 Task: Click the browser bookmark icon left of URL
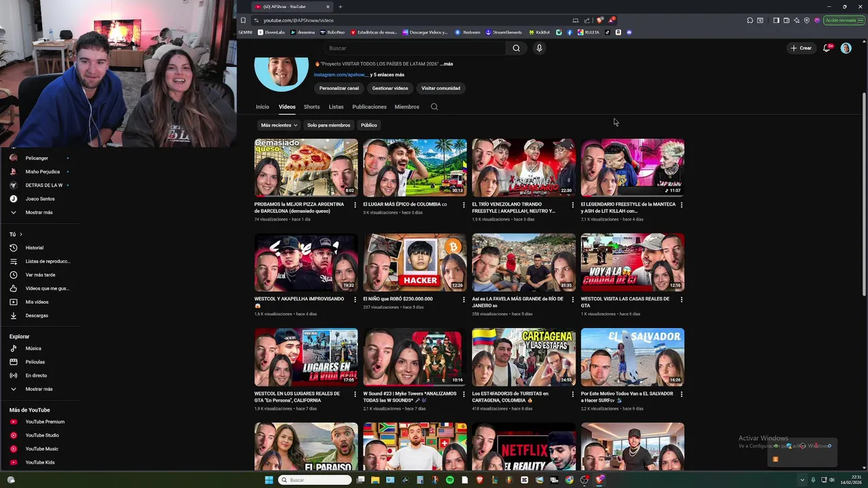point(243,20)
